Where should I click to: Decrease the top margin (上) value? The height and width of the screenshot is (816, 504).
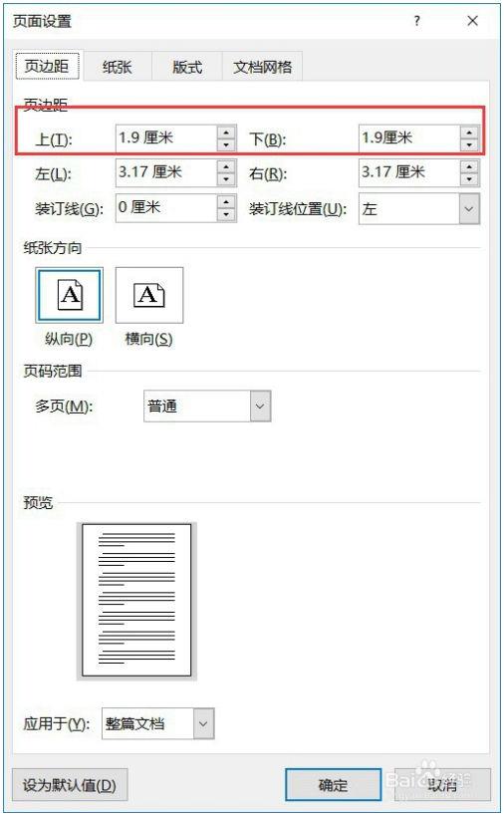tap(226, 144)
